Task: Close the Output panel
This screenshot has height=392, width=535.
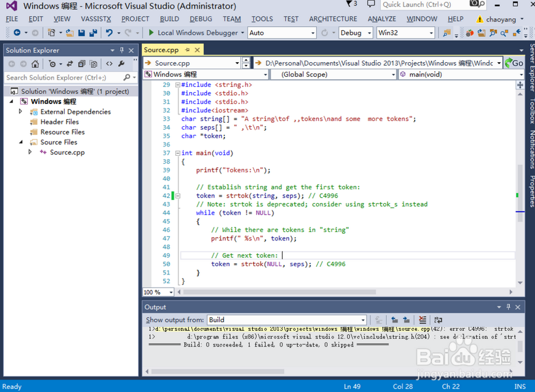Action: (x=518, y=307)
